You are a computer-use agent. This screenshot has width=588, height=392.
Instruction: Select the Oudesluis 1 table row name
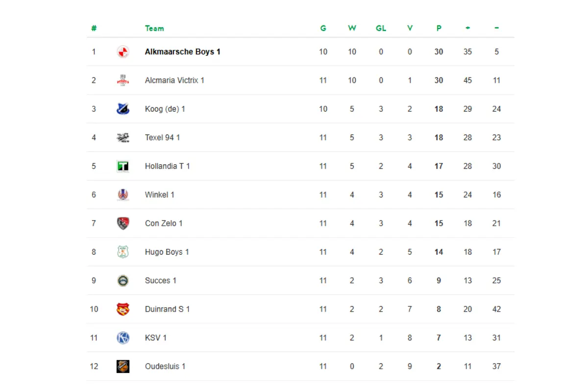[x=165, y=366]
